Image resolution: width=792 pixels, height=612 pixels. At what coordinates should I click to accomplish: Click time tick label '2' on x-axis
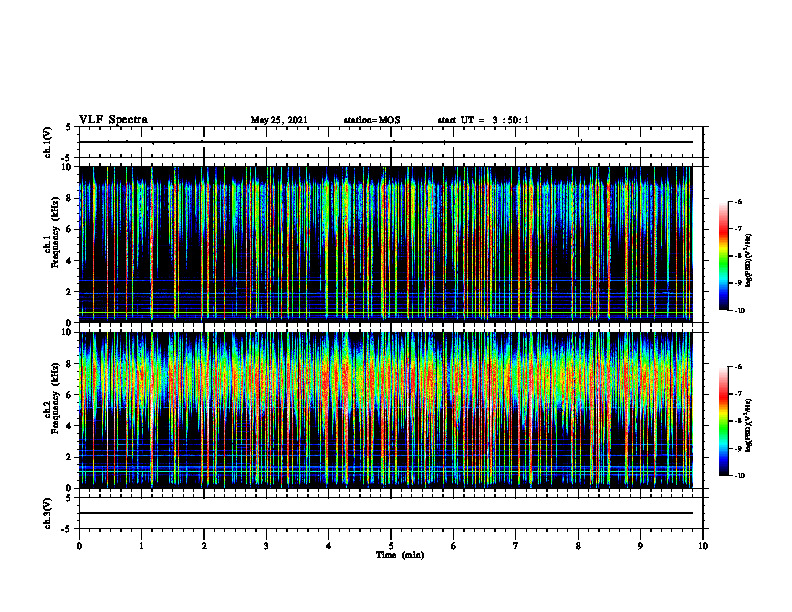[x=204, y=546]
